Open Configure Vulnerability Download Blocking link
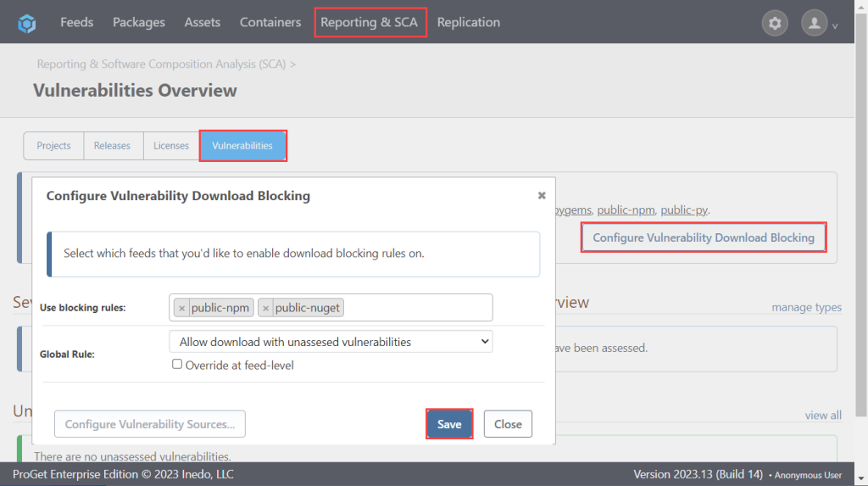868x486 pixels. coord(703,237)
